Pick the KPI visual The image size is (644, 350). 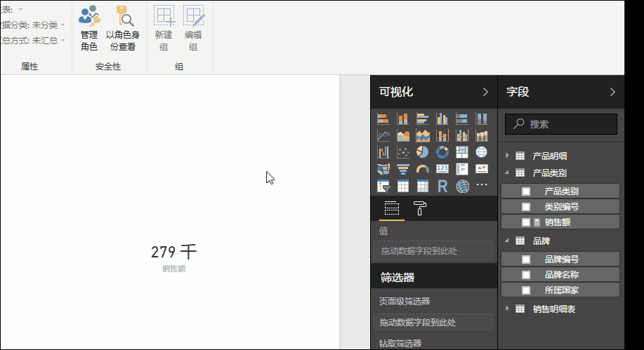click(x=481, y=169)
